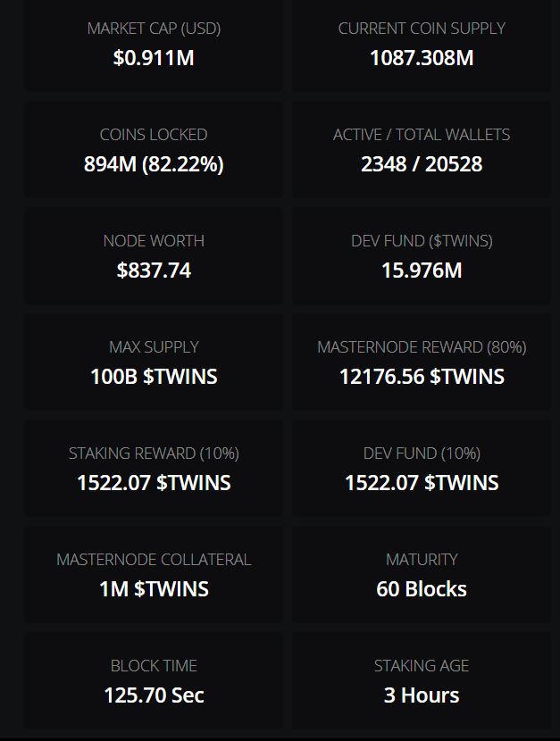Select the 12176.56 $TWINS reward value
Screen dimensions: 560x741
[x=422, y=377]
